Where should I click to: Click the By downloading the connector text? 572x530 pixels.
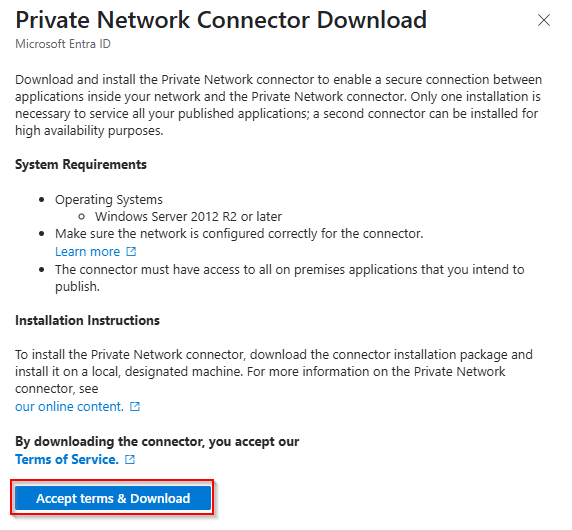[157, 442]
